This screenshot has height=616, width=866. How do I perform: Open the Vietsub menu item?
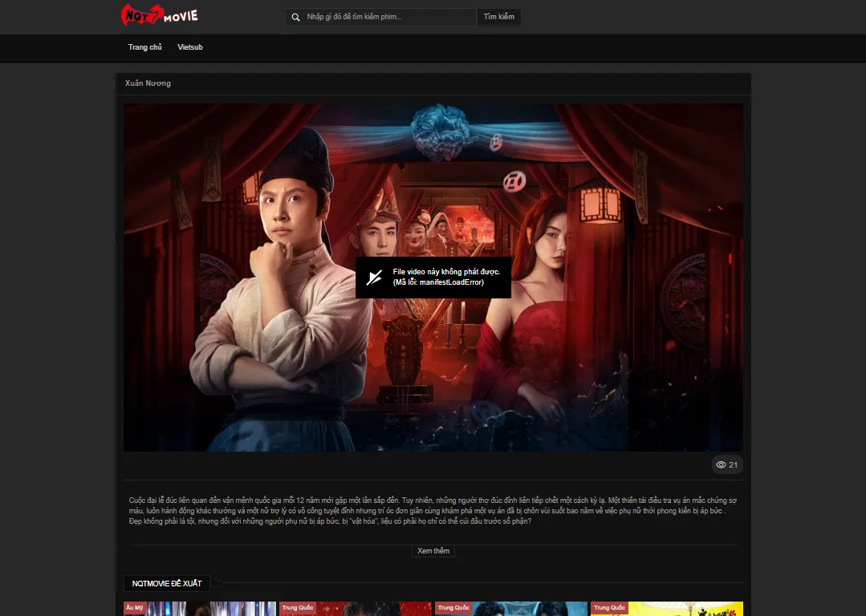click(x=189, y=47)
